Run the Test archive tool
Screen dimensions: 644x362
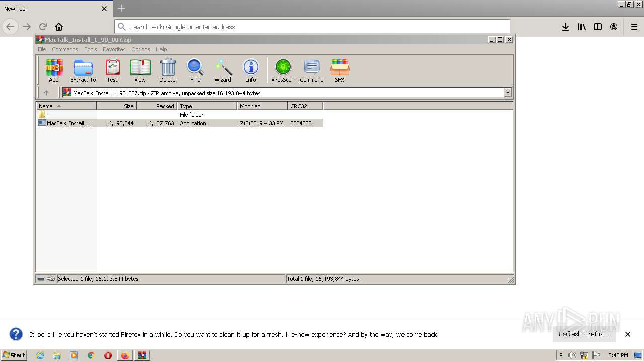point(112,70)
